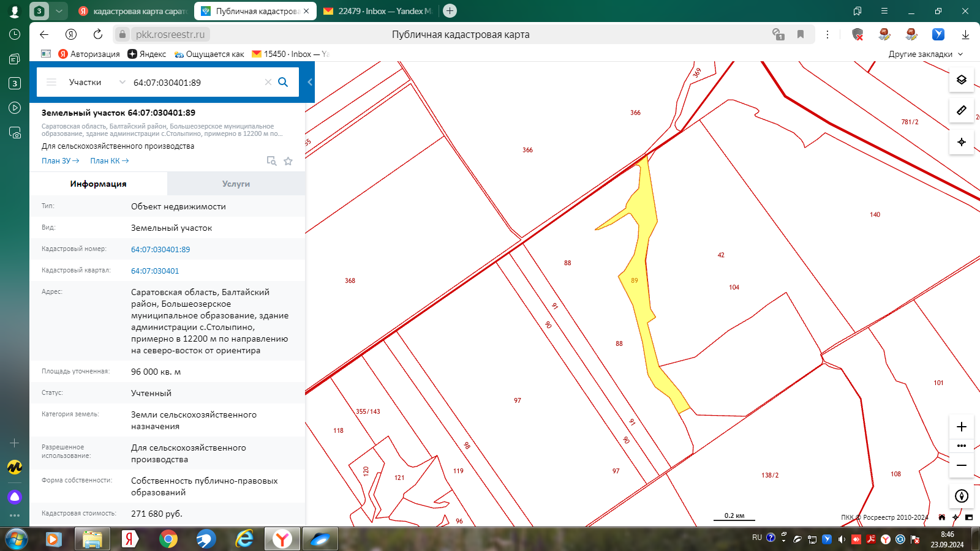This screenshot has height=551, width=980.
Task: Open hamburger menu in search panel
Action: click(51, 82)
